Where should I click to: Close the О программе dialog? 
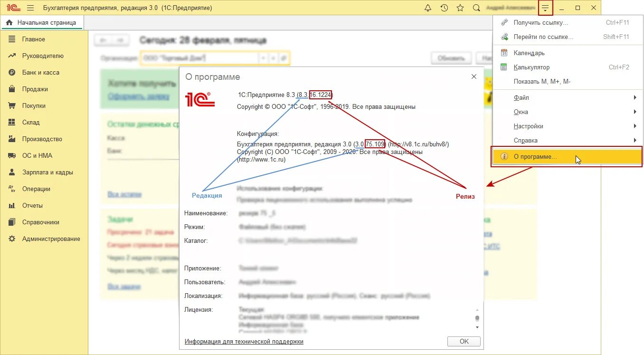(474, 77)
